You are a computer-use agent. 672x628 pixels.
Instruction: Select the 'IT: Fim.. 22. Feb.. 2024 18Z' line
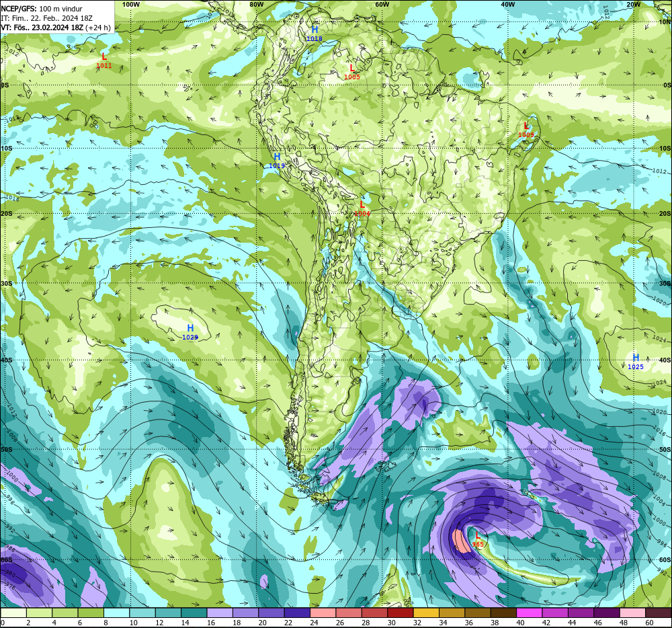47,18
